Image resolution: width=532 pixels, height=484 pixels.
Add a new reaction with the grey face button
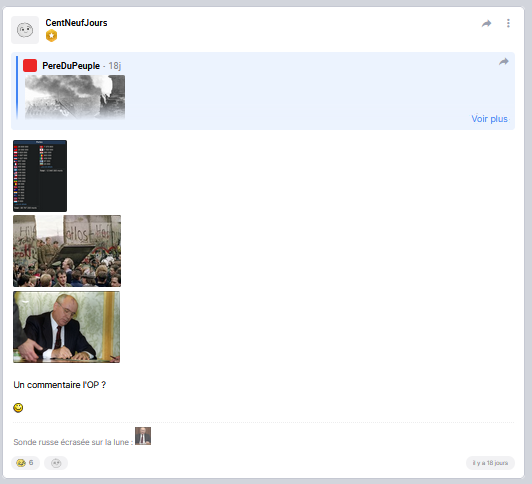pos(56,463)
